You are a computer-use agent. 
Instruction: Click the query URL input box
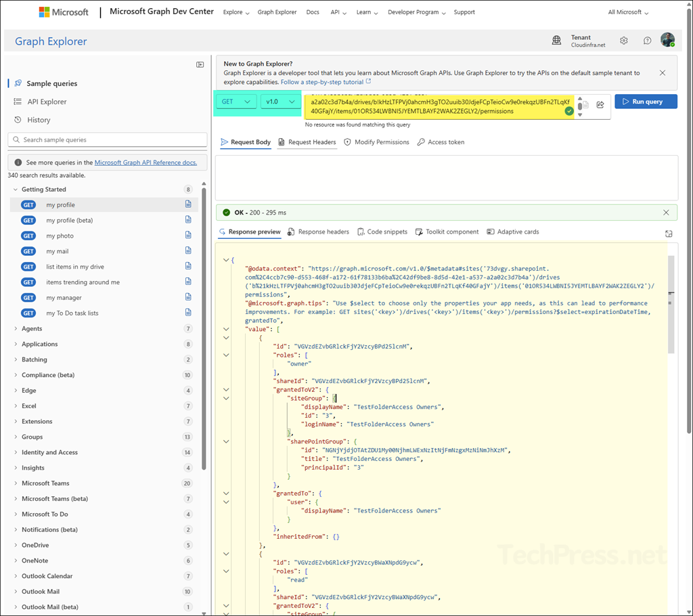click(440, 107)
